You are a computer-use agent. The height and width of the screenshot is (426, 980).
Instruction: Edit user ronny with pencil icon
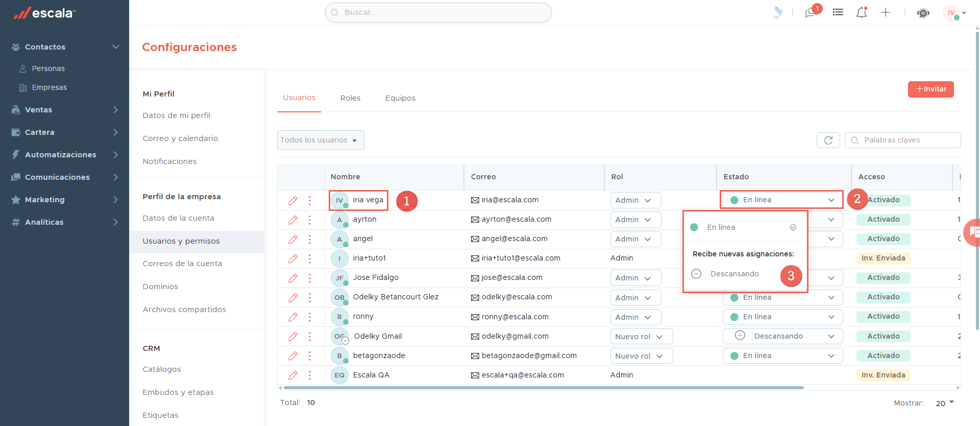point(293,317)
